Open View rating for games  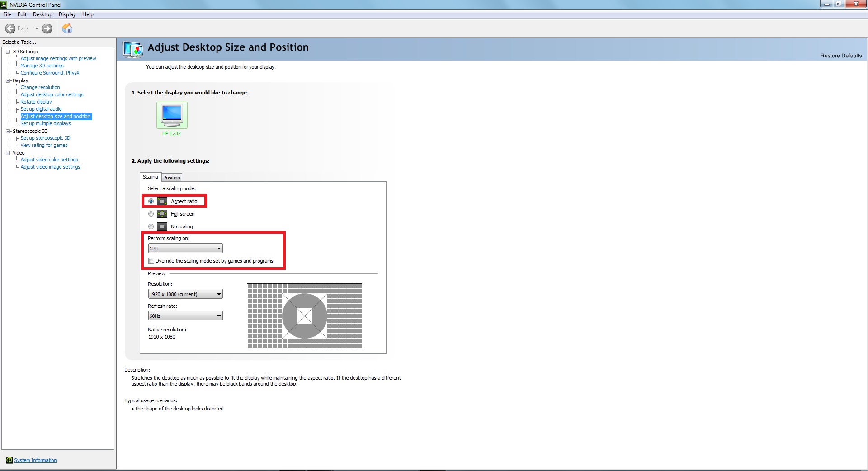(x=44, y=145)
